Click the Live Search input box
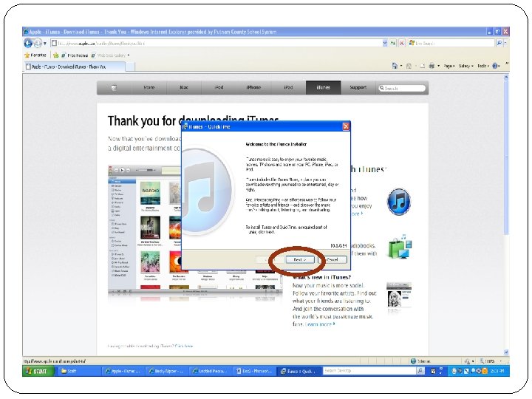This screenshot has width=532, height=399. click(451, 43)
